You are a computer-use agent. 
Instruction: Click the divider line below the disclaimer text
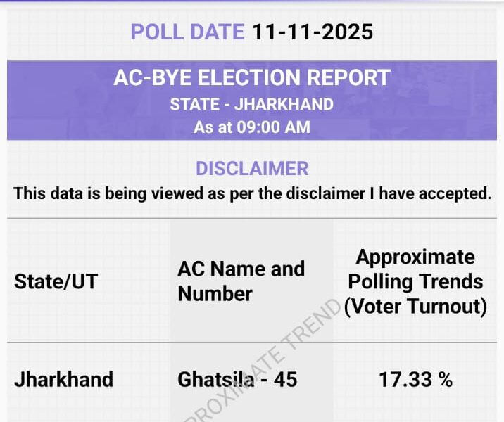point(252,218)
